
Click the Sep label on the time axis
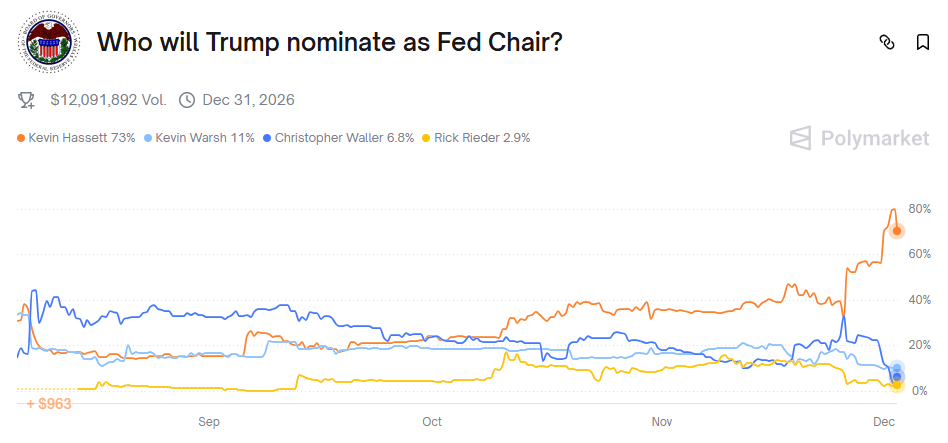pyautogui.click(x=209, y=422)
